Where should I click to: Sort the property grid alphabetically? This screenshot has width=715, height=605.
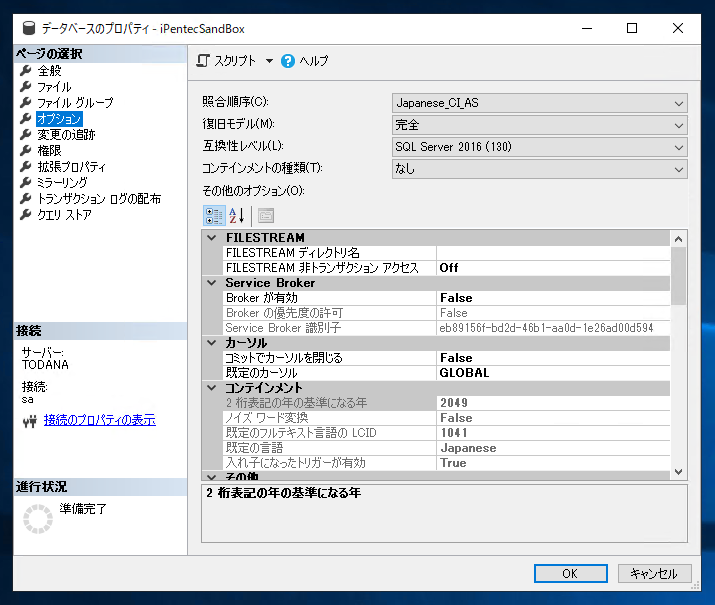[x=237, y=216]
